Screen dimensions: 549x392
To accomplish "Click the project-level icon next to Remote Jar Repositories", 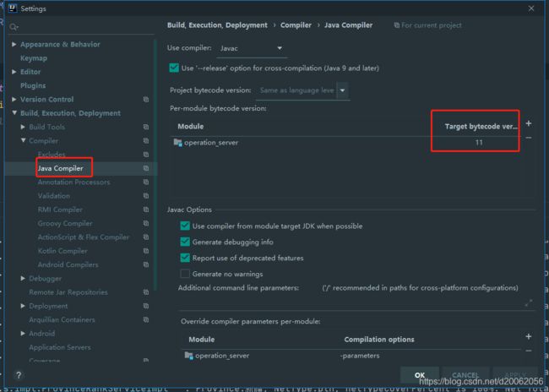I will point(146,291).
